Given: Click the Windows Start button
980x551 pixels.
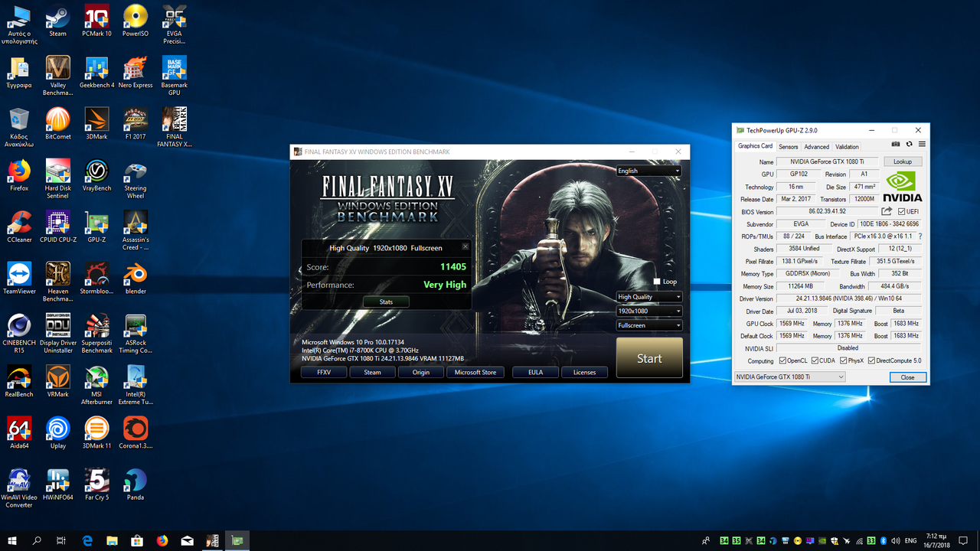Looking at the screenshot, I should point(12,540).
